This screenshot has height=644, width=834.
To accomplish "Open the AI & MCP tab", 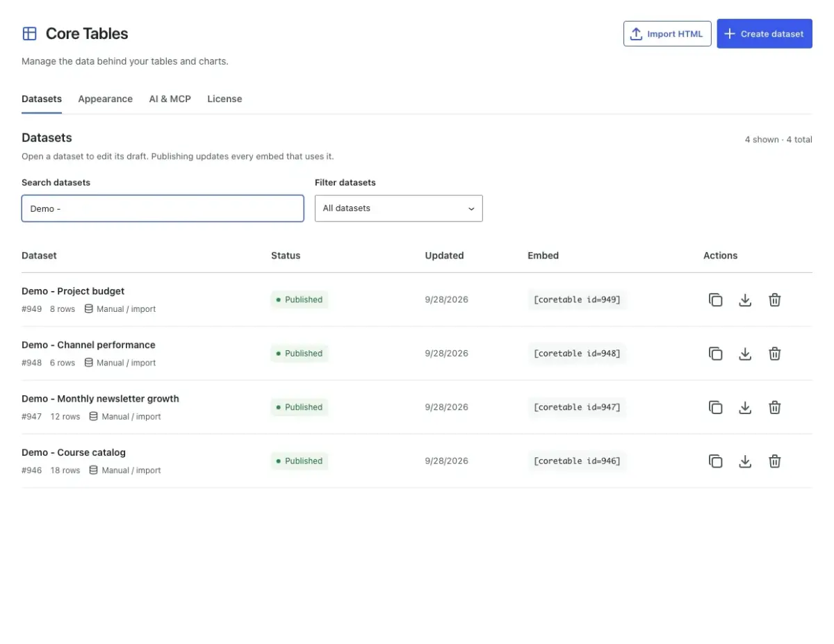I will [x=170, y=99].
